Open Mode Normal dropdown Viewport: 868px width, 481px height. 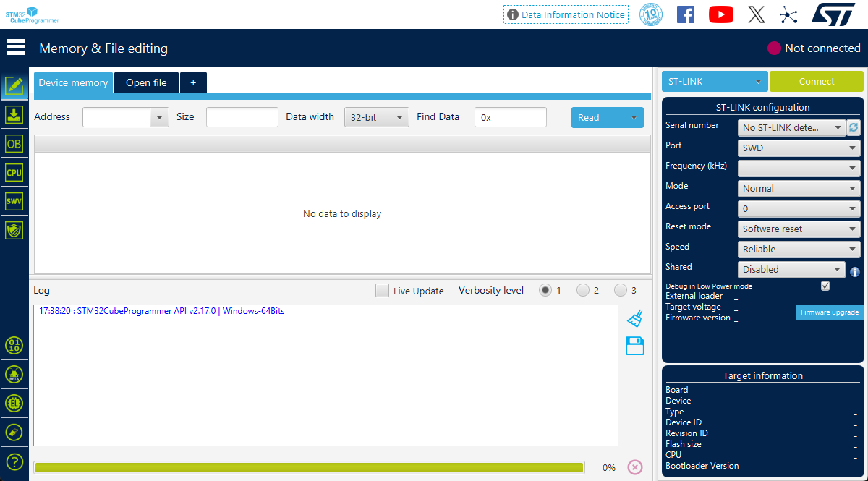coord(799,188)
